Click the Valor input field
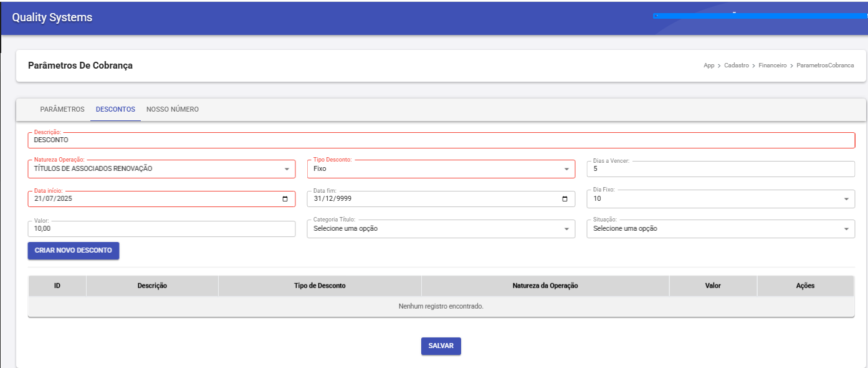The image size is (868, 368). pyautogui.click(x=161, y=229)
